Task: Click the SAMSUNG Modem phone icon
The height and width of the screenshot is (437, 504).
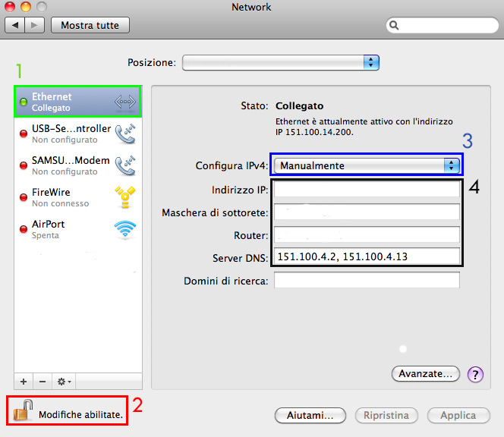Action: click(x=124, y=166)
